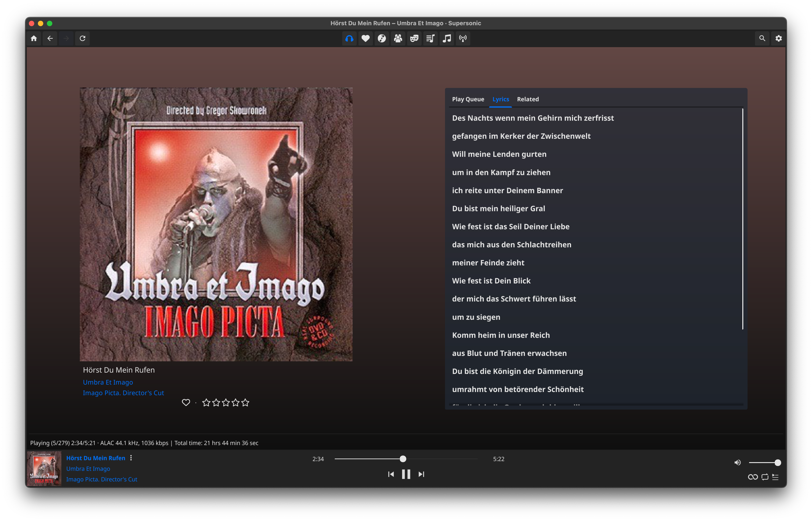Click the search magnifier icon

point(762,38)
